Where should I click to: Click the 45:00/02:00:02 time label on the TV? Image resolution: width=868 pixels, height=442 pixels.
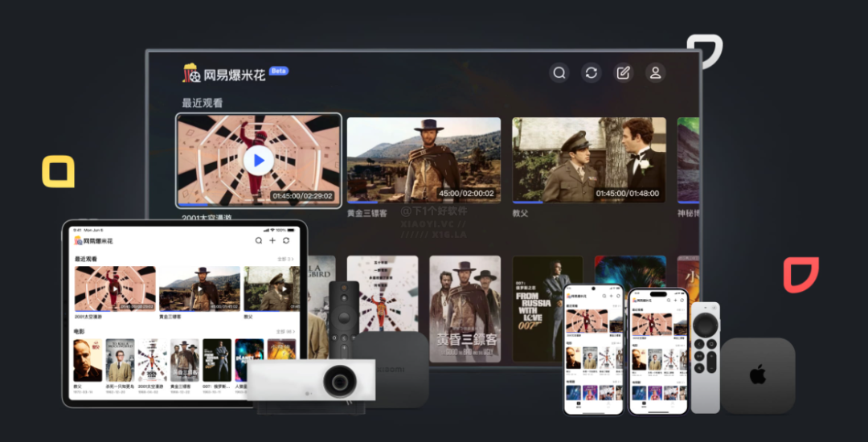pyautogui.click(x=466, y=194)
